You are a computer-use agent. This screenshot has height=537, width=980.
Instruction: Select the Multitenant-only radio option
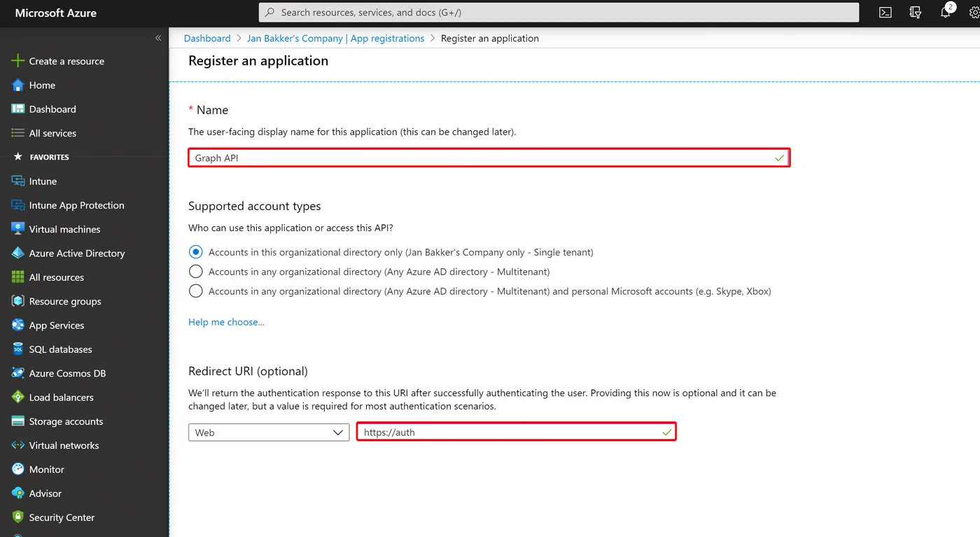[196, 272]
